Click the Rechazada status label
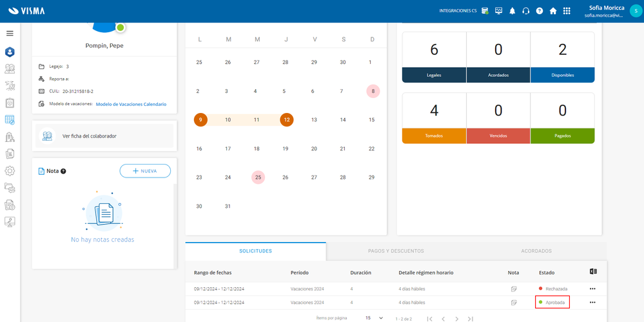The height and width of the screenshot is (322, 644). tap(556, 288)
